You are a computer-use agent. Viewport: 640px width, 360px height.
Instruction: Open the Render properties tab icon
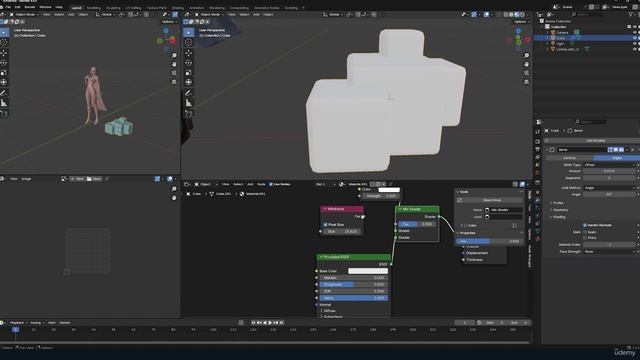click(538, 142)
